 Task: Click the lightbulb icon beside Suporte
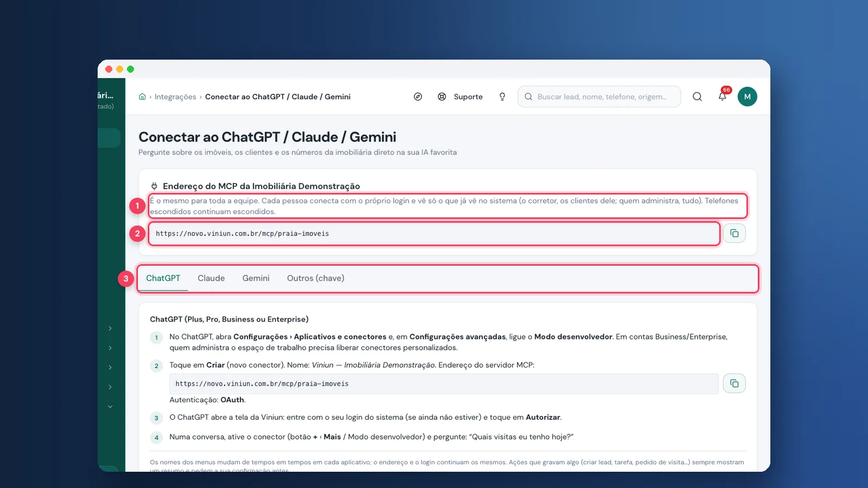(502, 97)
